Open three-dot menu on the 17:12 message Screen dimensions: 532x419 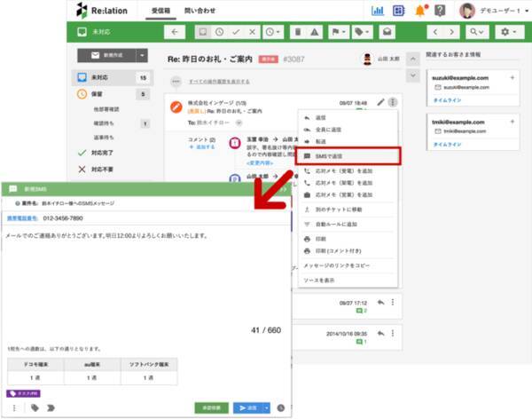(x=393, y=302)
